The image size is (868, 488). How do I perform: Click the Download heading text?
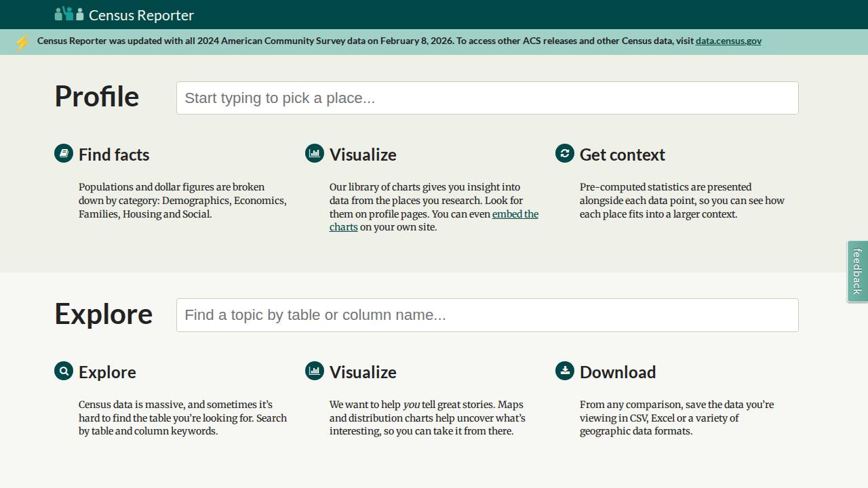(617, 372)
